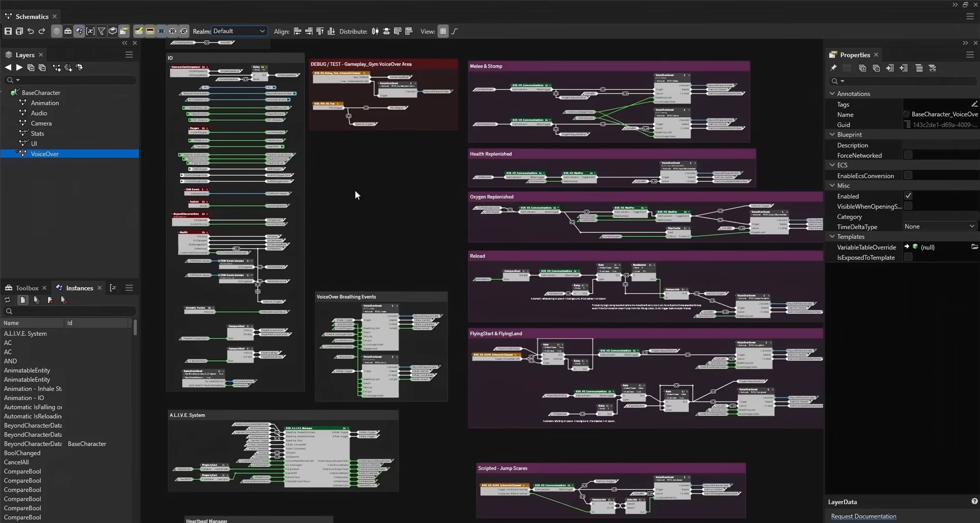Enable the ForceNetworked checkbox
980x523 pixels.
(908, 155)
